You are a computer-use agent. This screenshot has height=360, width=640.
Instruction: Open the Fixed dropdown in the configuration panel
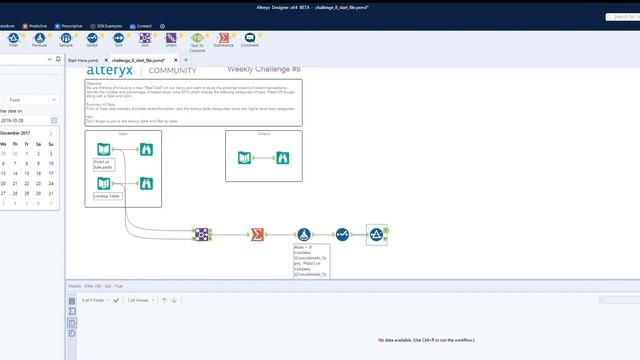pos(32,100)
